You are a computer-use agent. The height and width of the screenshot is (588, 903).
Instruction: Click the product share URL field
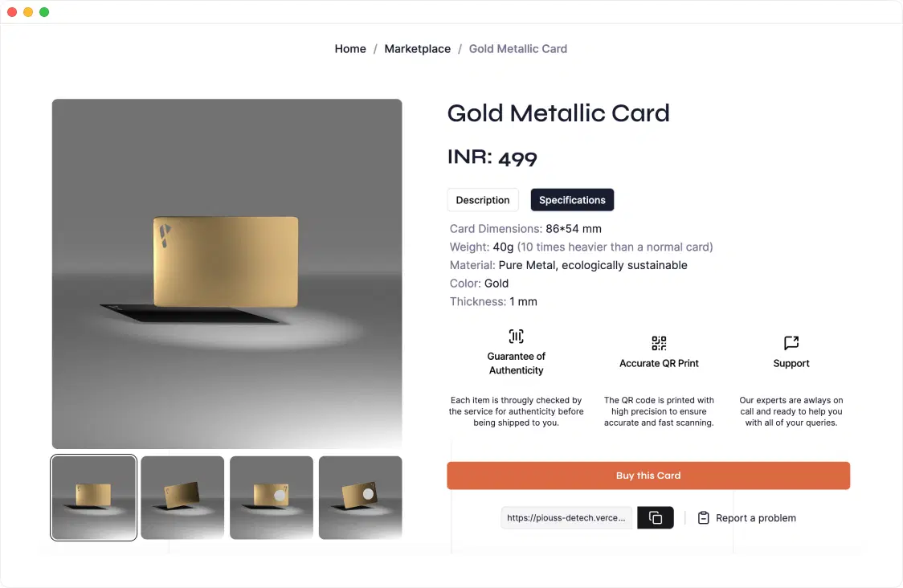click(x=567, y=518)
